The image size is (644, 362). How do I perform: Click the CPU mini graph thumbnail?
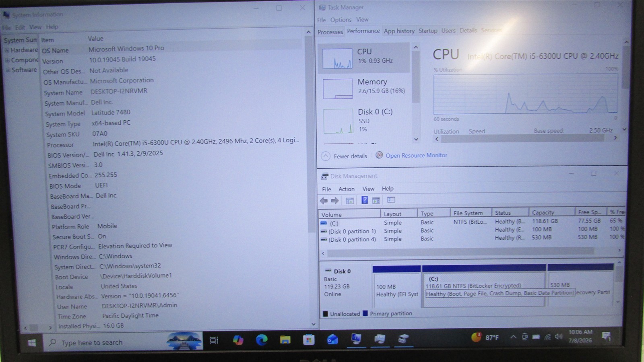tap(337, 59)
